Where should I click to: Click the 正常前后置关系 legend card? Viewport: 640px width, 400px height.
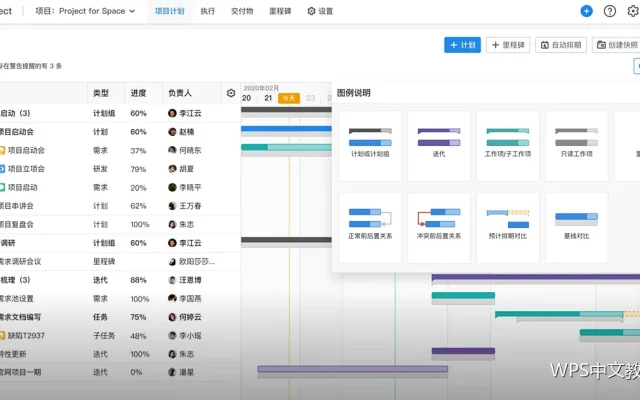point(370,228)
